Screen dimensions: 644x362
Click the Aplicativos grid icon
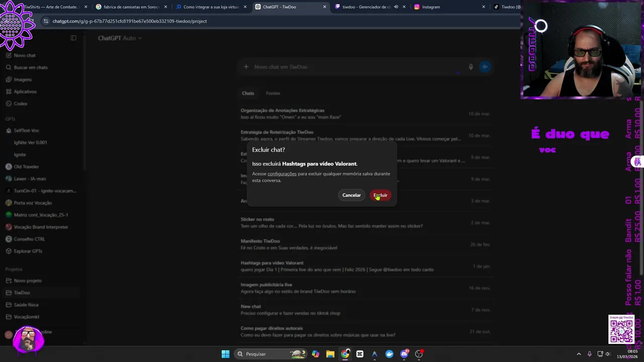pyautogui.click(x=9, y=92)
